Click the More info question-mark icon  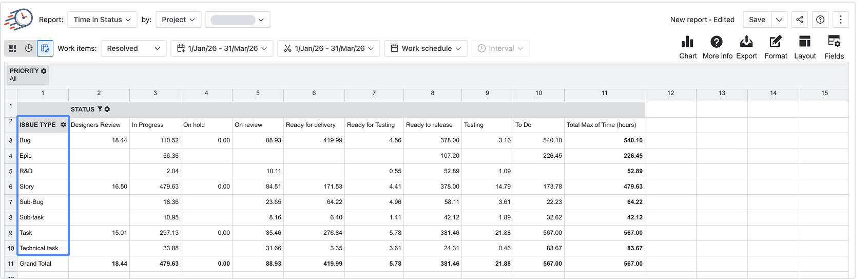(717, 42)
